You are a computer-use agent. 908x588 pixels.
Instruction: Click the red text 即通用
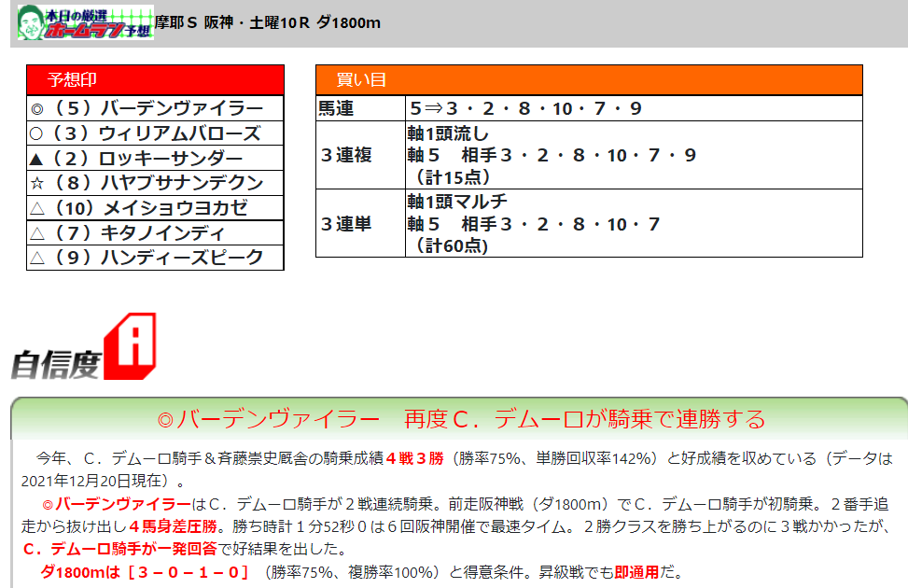[x=636, y=572]
